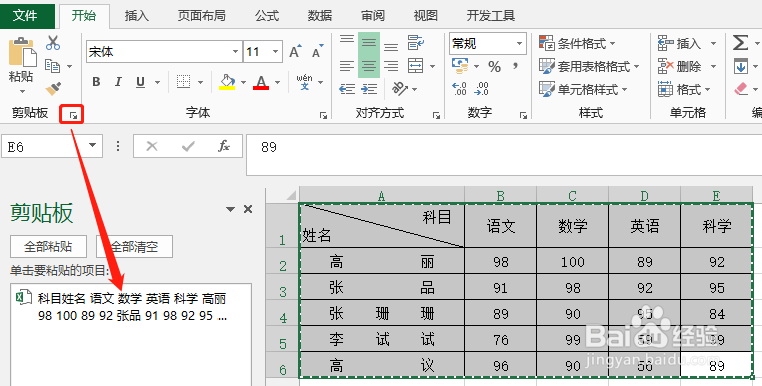Image resolution: width=762 pixels, height=386 pixels.
Task: Click the Fill down icon
Action: coord(741,66)
